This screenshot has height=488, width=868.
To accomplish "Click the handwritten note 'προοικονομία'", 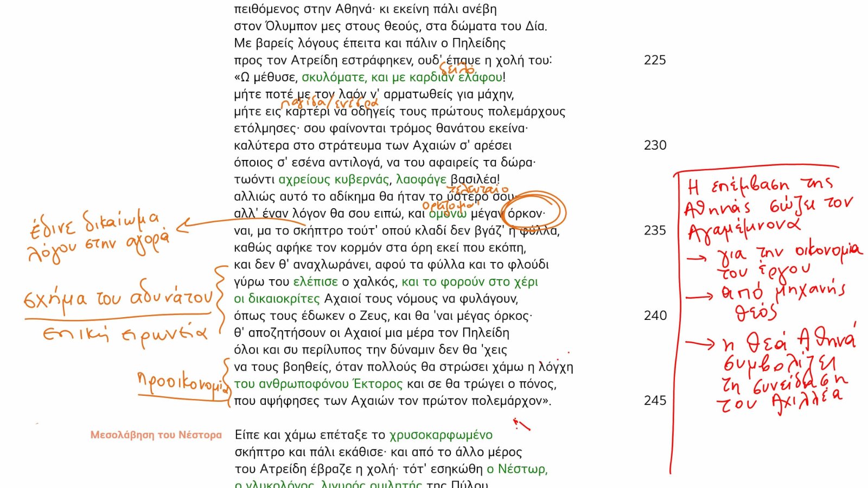I will (182, 383).
